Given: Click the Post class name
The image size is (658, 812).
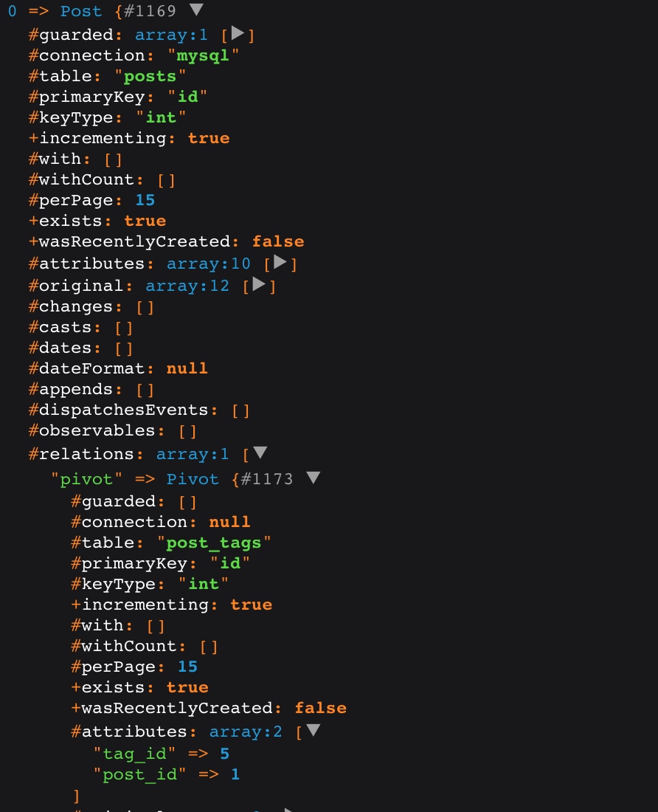Looking at the screenshot, I should coord(81,11).
